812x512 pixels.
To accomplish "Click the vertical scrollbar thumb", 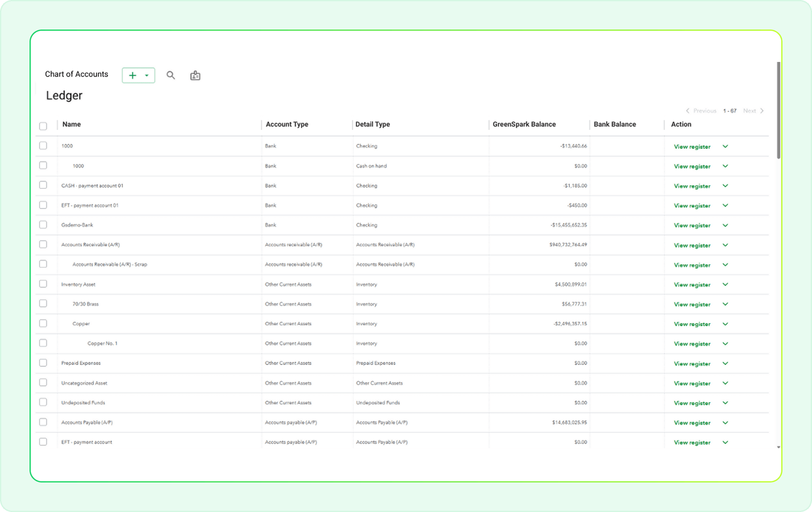I will [778, 110].
